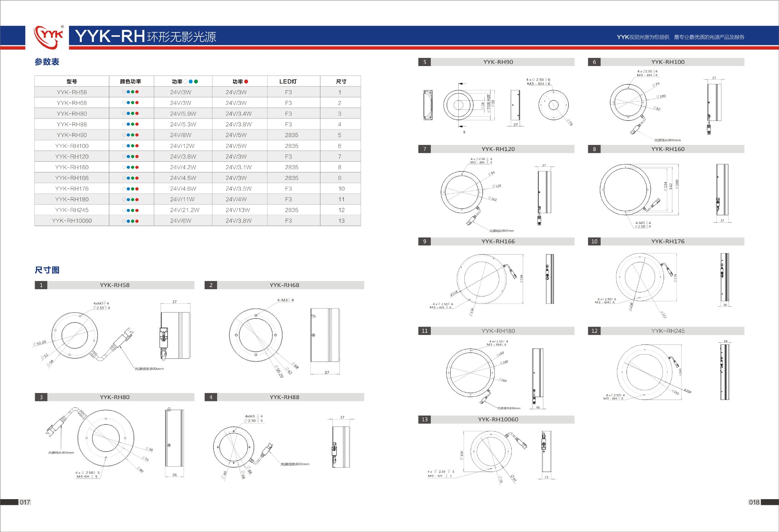Select the 24V/21.2W power cell
This screenshot has height=532, width=779.
(183, 210)
